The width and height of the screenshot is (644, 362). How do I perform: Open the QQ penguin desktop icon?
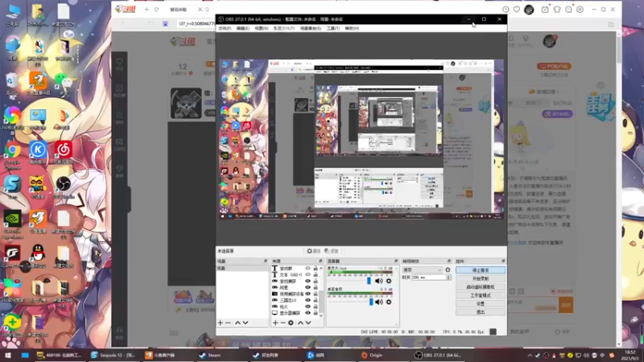38,256
